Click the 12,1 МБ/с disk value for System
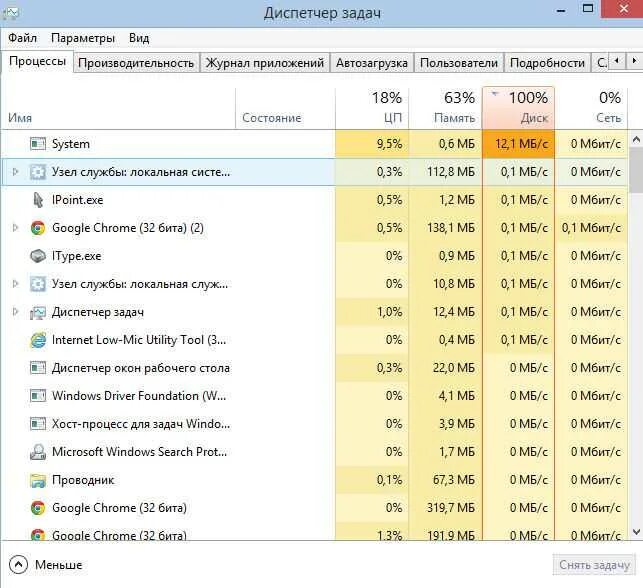Viewport: 643px width, 588px height. [518, 144]
